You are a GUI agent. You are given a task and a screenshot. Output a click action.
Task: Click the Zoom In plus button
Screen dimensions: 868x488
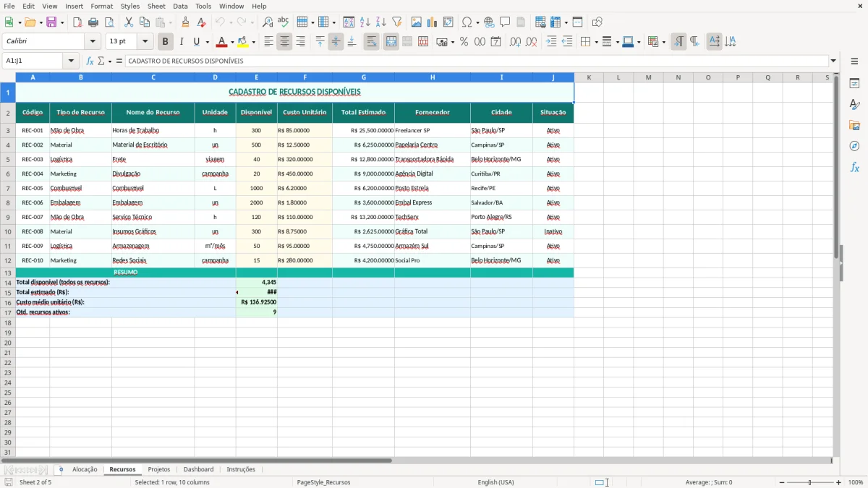(839, 482)
